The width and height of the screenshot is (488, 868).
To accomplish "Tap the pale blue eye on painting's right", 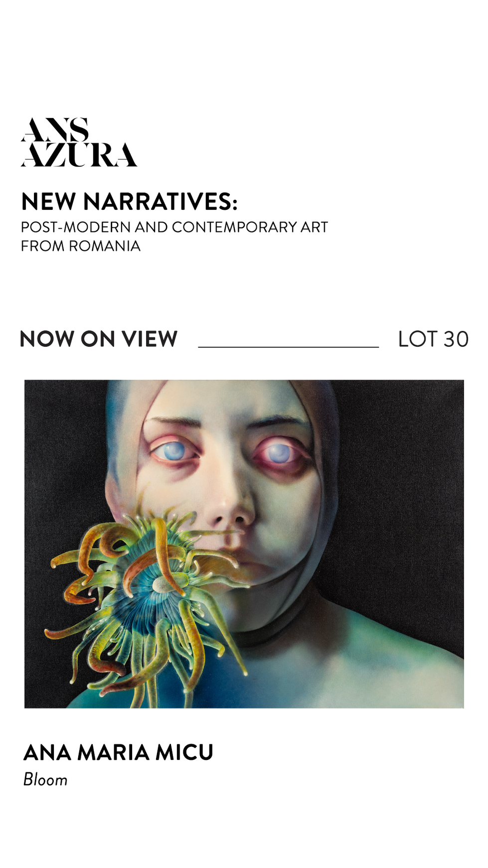I will (x=277, y=453).
